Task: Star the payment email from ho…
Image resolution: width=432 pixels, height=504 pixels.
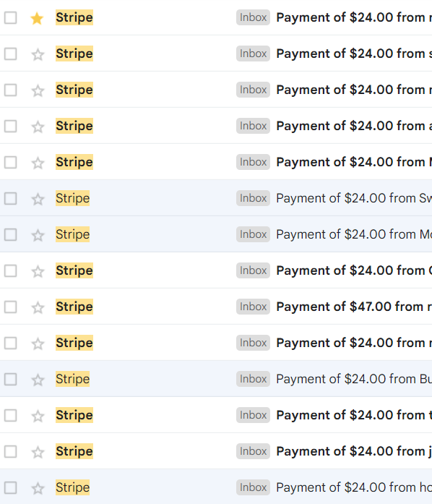Action: (x=38, y=488)
